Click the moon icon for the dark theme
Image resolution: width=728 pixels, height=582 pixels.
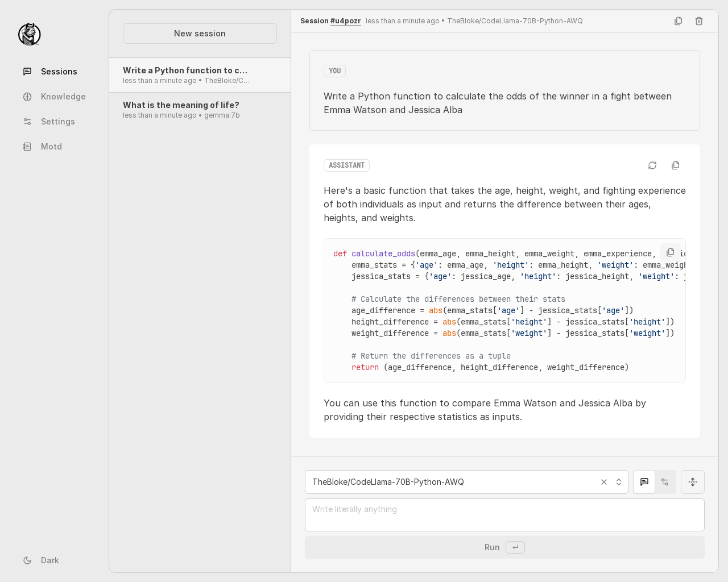[27, 560]
